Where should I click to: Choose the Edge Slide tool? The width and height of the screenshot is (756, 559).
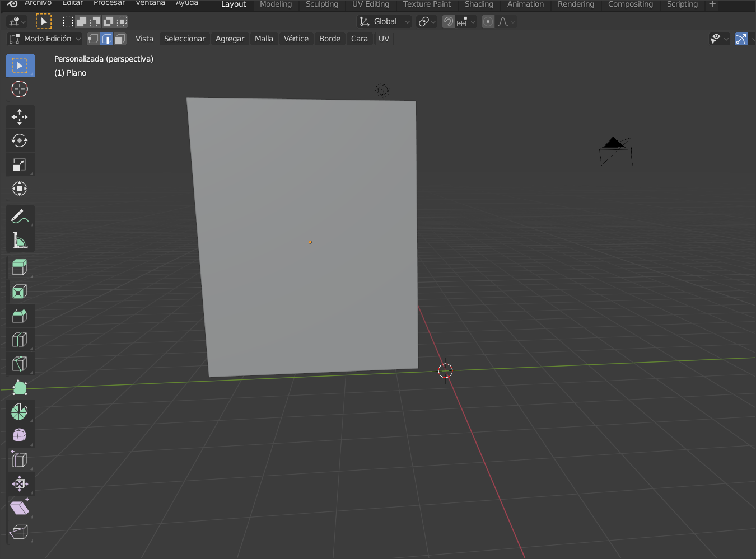[x=20, y=460]
